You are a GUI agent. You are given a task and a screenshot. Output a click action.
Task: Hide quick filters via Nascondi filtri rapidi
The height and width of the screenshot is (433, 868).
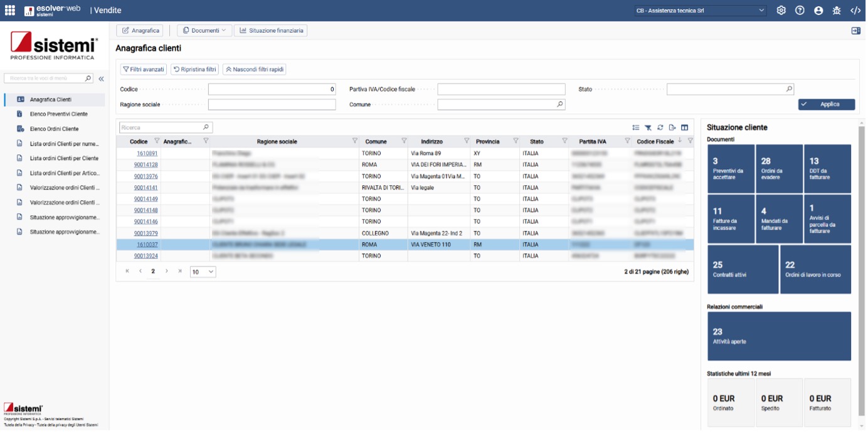[254, 70]
